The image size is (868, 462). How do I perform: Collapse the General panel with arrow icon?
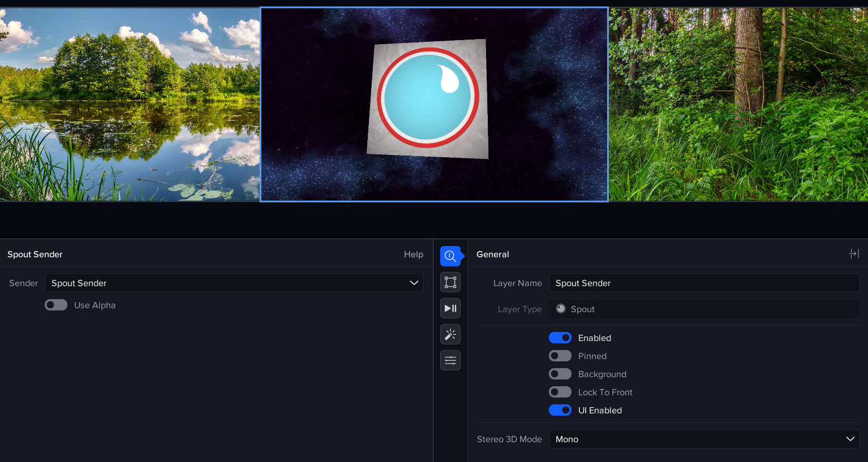coord(854,254)
